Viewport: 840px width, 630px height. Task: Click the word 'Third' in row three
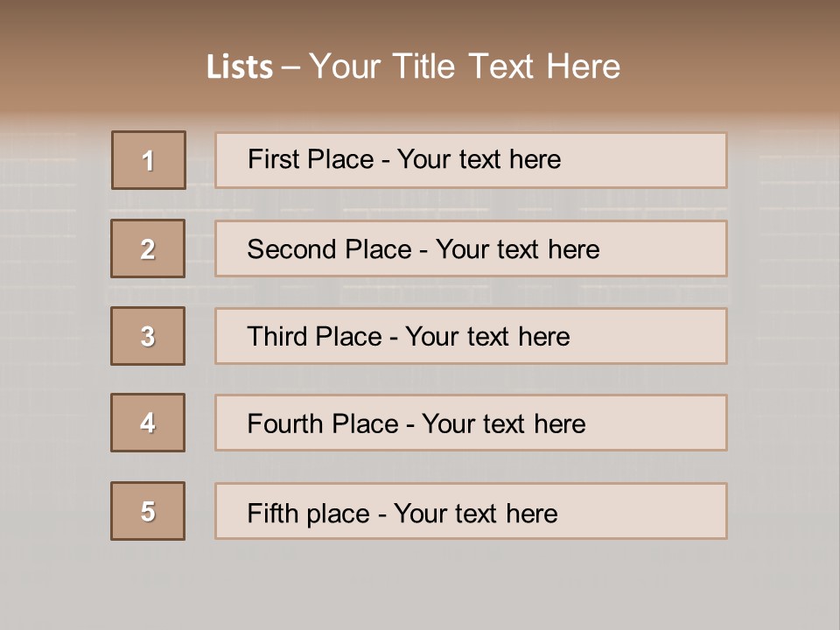coord(277,337)
